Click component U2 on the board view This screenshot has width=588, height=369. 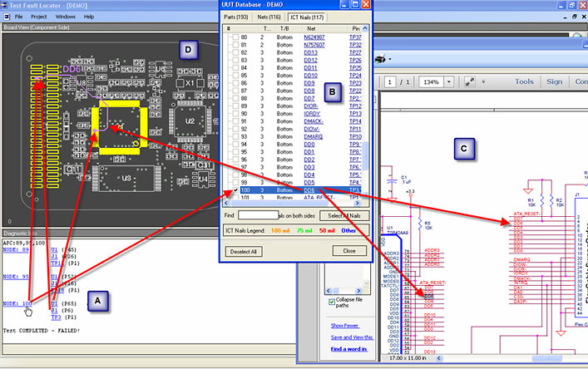190,121
